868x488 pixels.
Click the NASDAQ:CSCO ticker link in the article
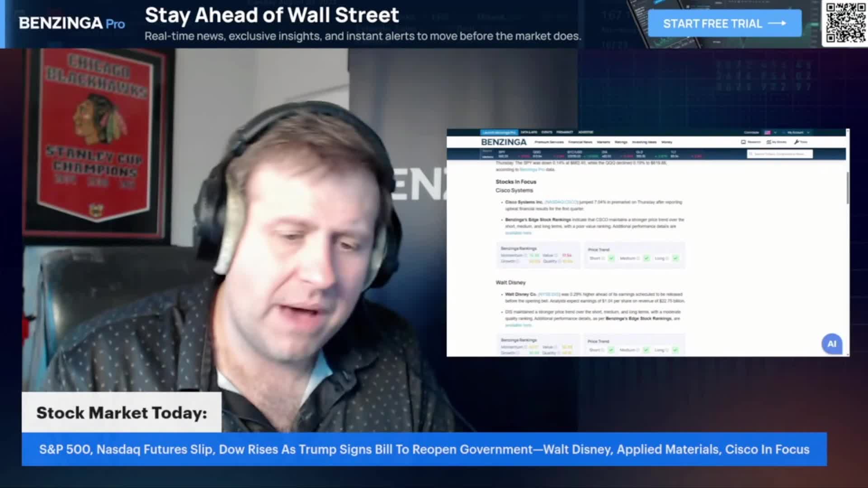pos(561,202)
